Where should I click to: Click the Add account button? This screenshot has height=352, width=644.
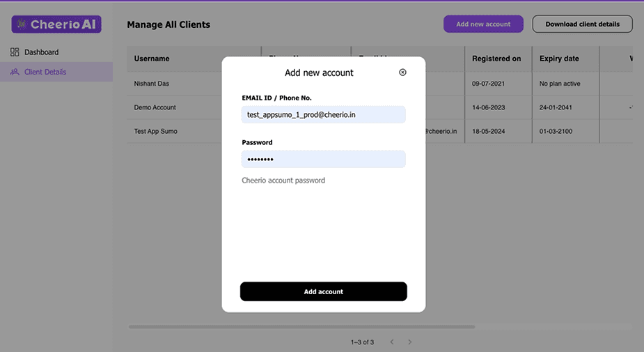click(x=324, y=291)
